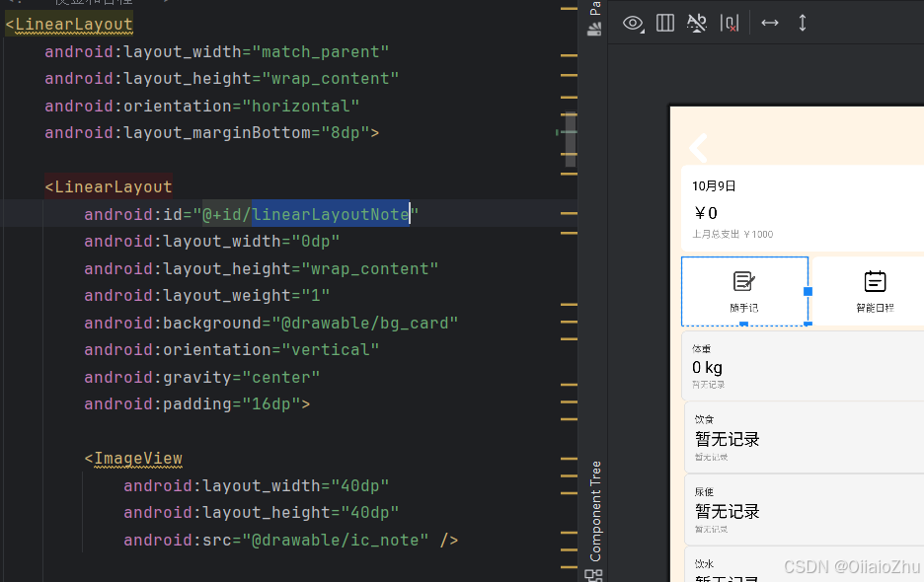Click the layout_marginBottom="8dp" line
Image resolution: width=924 pixels, height=582 pixels.
212,132
